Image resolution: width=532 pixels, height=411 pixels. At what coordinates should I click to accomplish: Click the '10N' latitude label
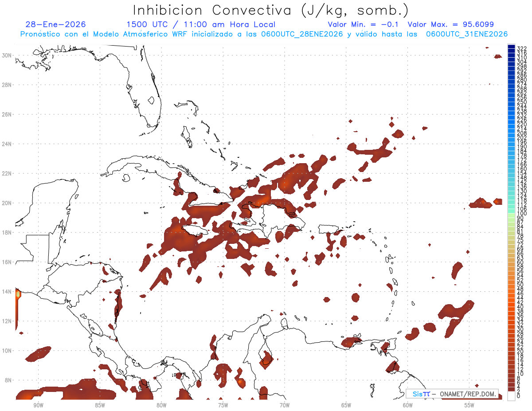[x=7, y=351]
